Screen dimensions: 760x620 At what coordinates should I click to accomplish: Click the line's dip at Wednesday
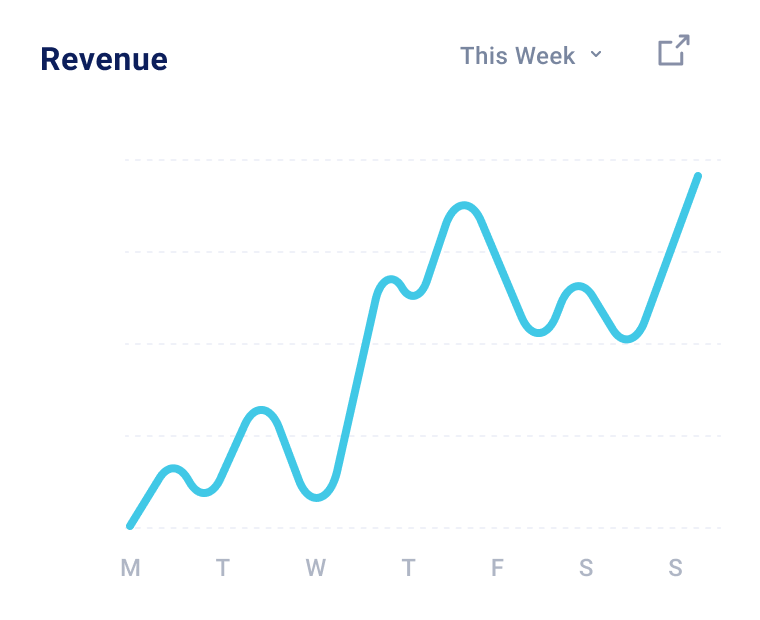[317, 496]
